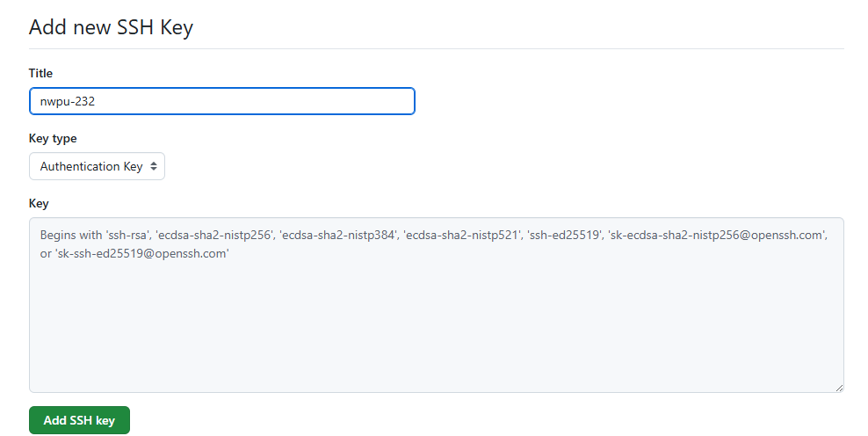This screenshot has height=436, width=868.
Task: Click the Key textarea resize handle
Action: (x=838, y=387)
